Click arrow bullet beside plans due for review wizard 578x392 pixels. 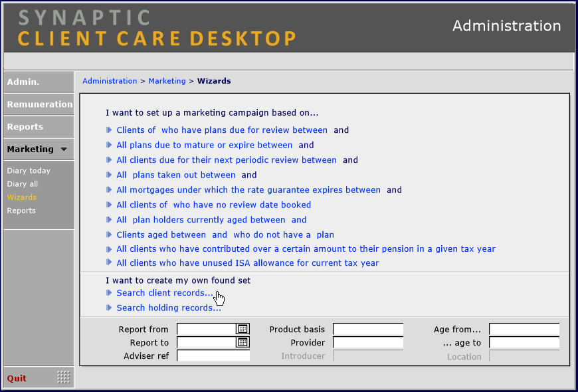point(109,130)
